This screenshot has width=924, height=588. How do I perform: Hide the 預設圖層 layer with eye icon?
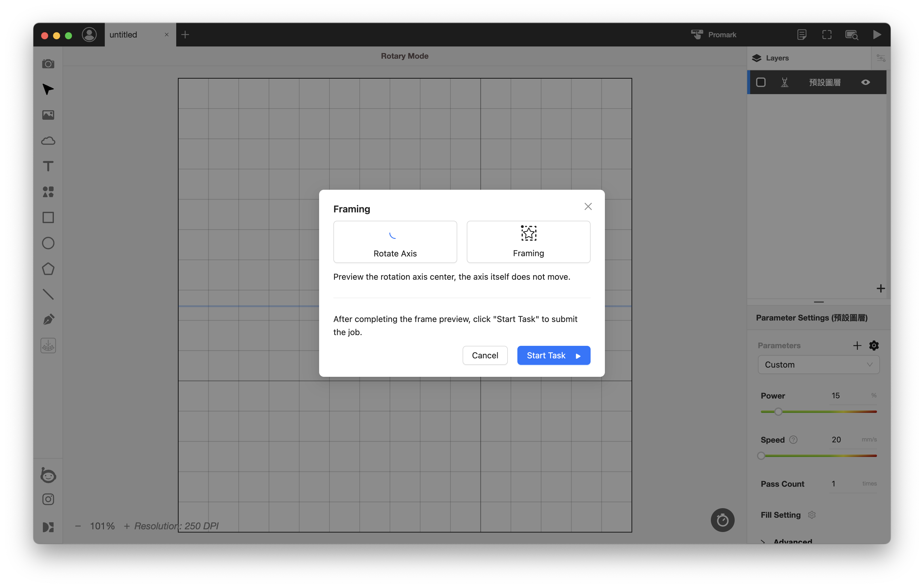pyautogui.click(x=866, y=82)
